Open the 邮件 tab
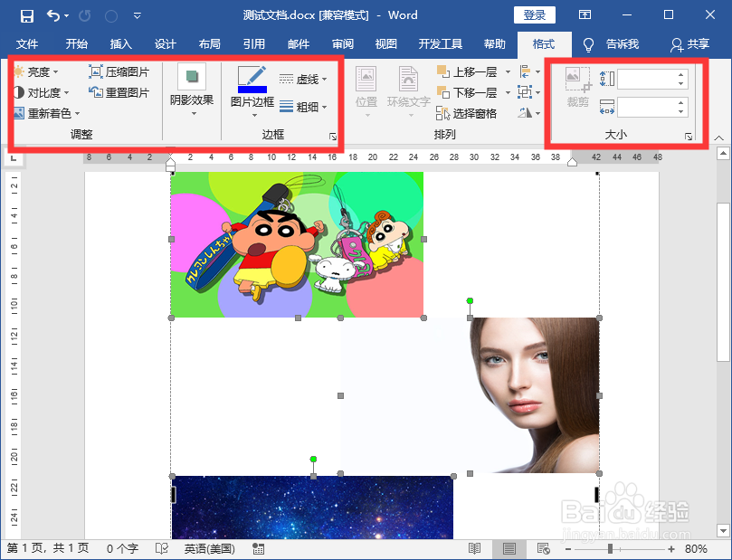Viewport: 732px width, 560px height. point(299,43)
